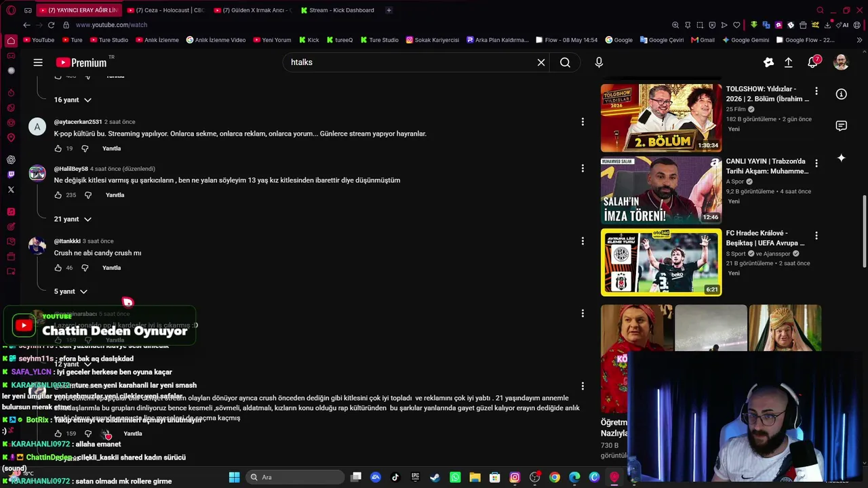Viewport: 868px width, 488px height.
Task: Dislike the comment by @HalilBey58
Action: (x=88, y=195)
